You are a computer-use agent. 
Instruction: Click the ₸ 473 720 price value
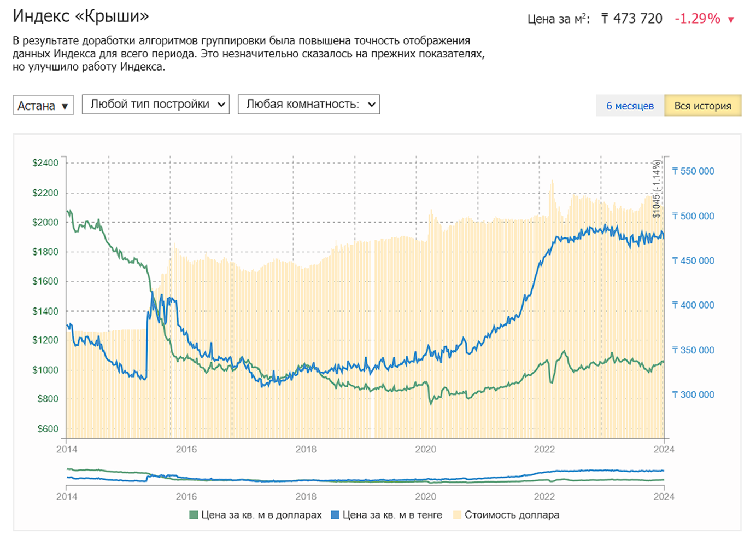631,19
